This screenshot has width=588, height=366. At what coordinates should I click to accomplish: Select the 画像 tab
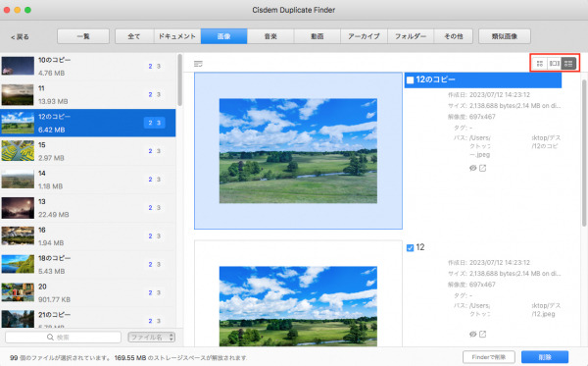click(x=223, y=36)
